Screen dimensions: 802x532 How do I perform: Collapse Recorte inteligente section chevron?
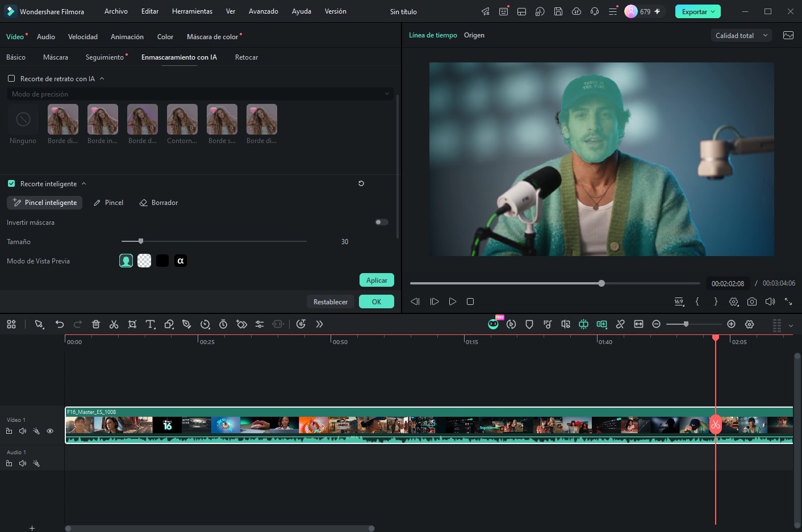(x=84, y=183)
